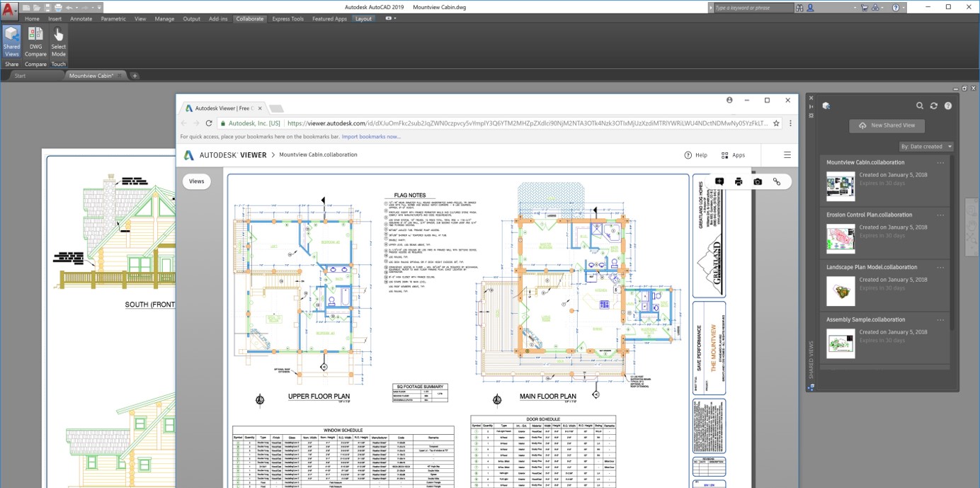
Task: Click the share link icon in viewer
Action: point(777,181)
